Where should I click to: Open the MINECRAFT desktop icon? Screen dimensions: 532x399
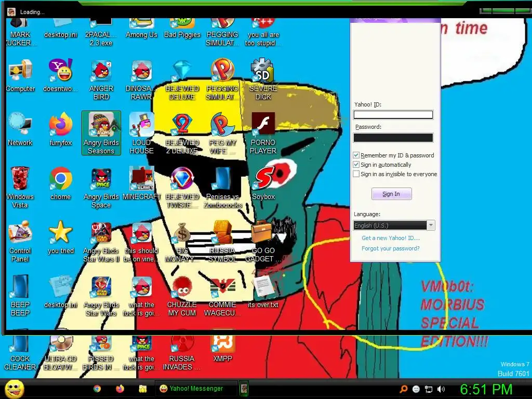click(x=141, y=183)
